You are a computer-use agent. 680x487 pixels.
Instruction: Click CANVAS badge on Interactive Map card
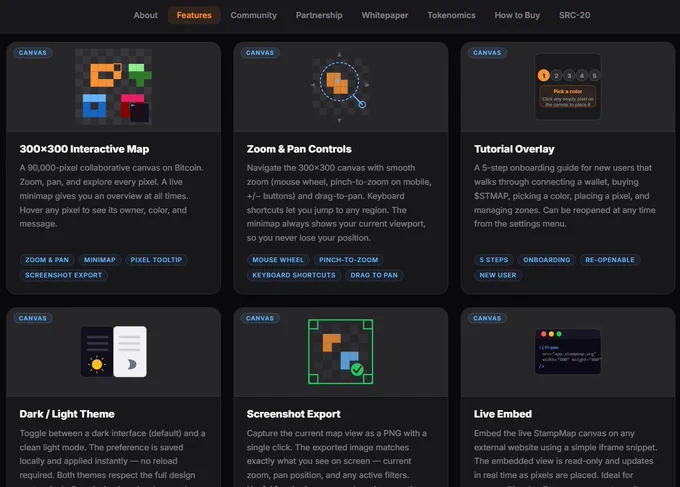point(33,52)
